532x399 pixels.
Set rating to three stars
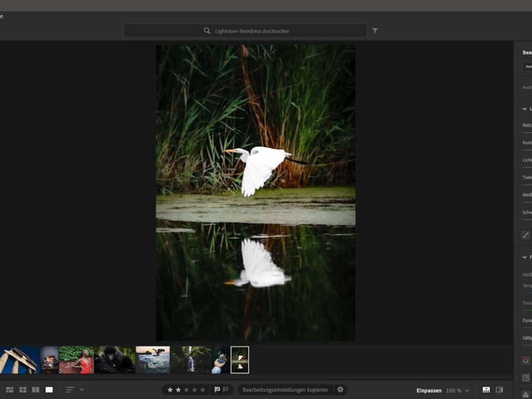(x=186, y=390)
